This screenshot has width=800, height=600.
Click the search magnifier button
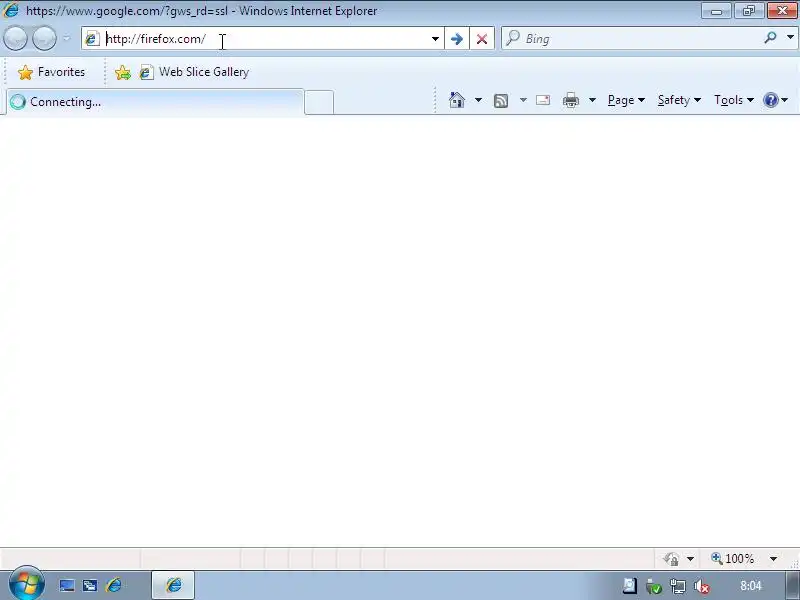click(x=770, y=37)
